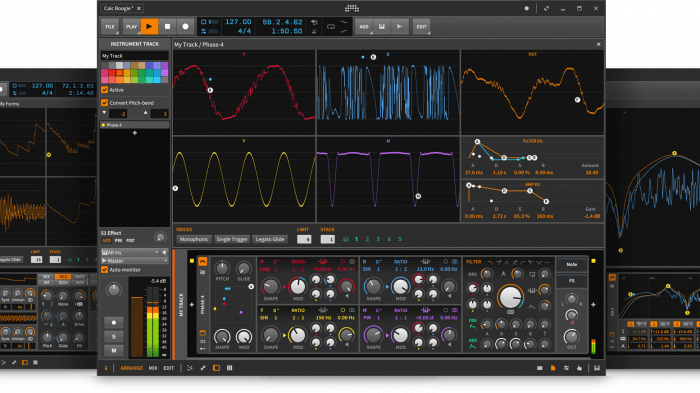
Task: Toggle the orange device power icon on Phase-4
Action: [203, 261]
